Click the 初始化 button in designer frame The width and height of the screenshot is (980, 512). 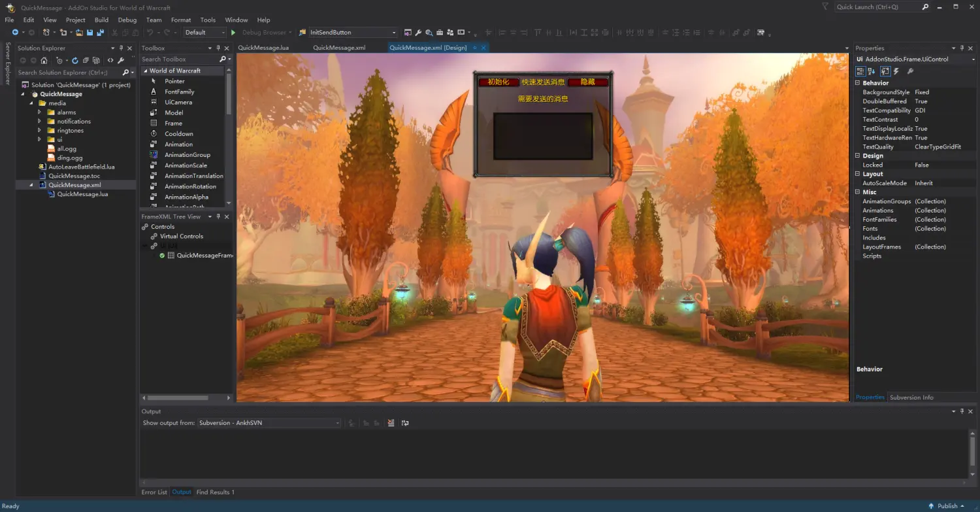pyautogui.click(x=498, y=82)
